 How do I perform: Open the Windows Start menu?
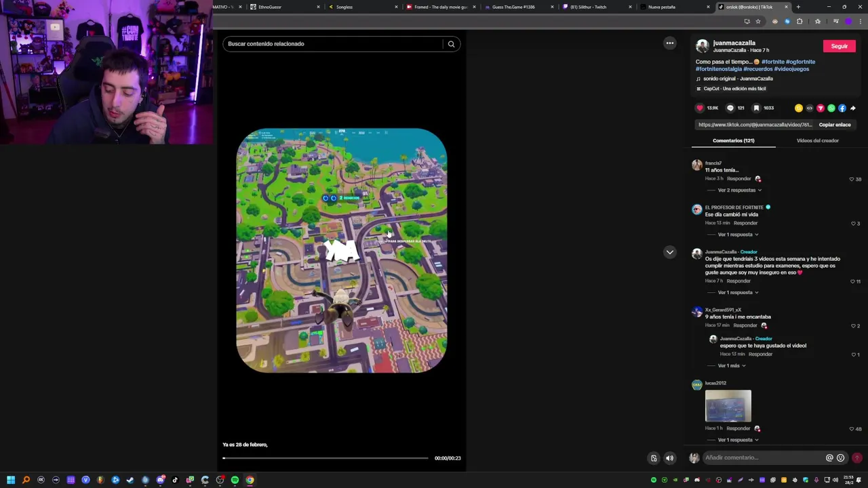[11, 480]
